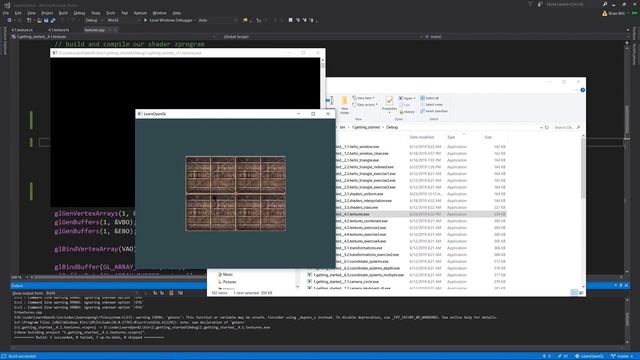
Task: Switch Explorer to large icons view
Action: click(x=581, y=293)
